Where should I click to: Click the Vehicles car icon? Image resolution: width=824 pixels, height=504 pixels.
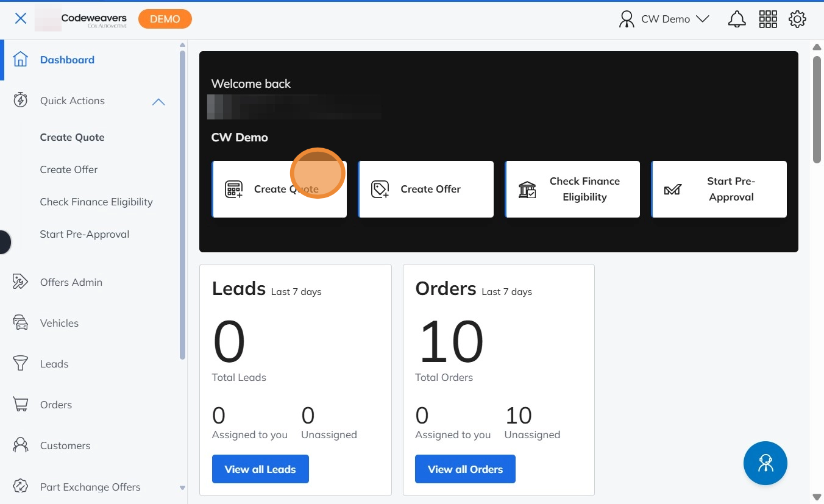point(21,323)
